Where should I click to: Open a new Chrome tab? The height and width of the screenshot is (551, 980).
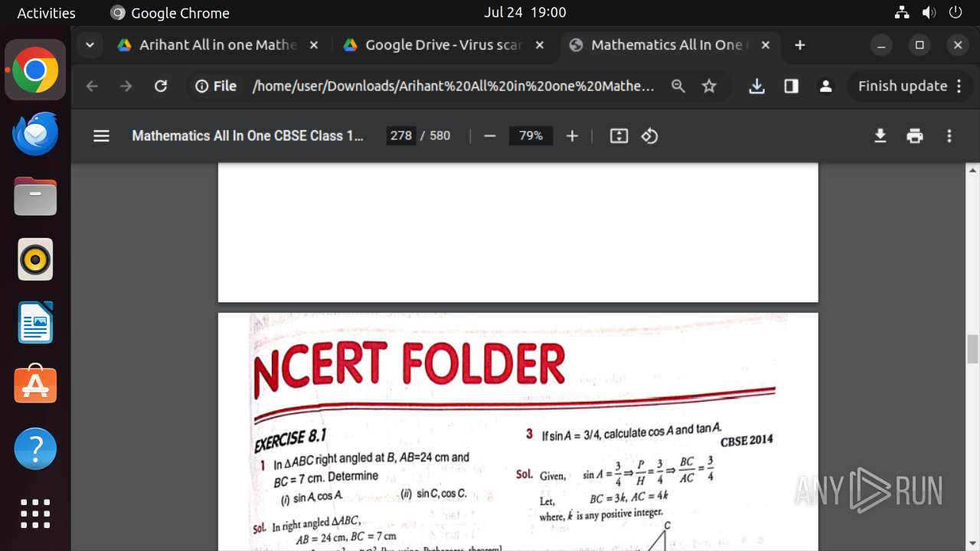pos(799,45)
